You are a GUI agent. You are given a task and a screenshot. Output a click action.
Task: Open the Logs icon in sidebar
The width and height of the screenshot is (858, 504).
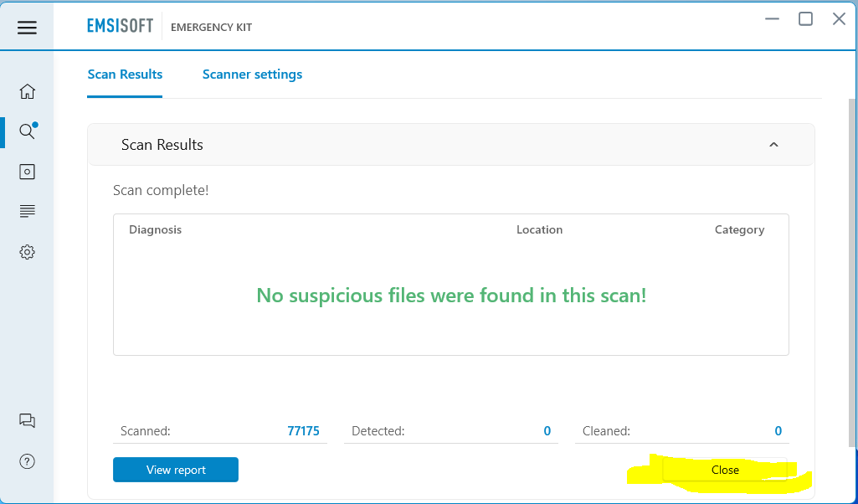tap(27, 211)
